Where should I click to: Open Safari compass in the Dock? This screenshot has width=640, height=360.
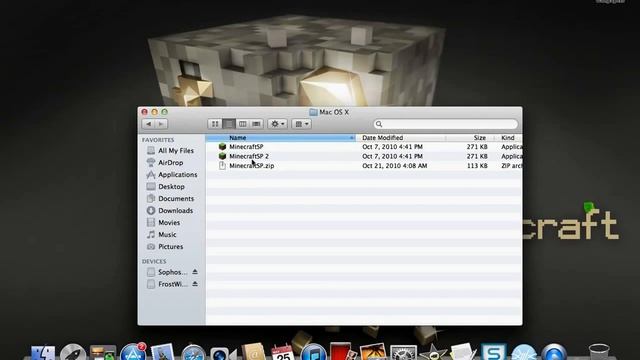[193, 353]
